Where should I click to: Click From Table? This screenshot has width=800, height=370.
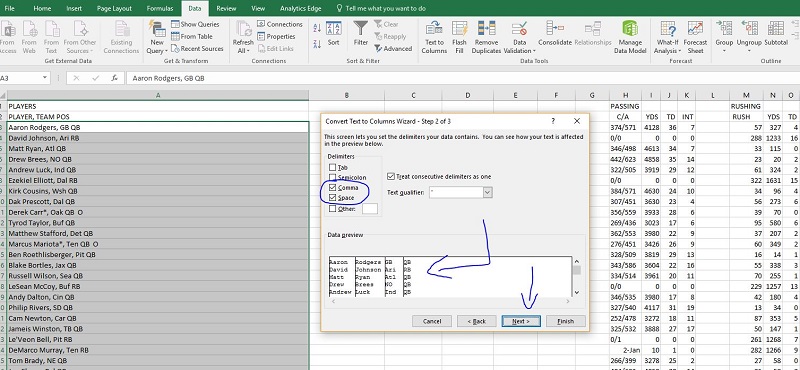(x=192, y=36)
